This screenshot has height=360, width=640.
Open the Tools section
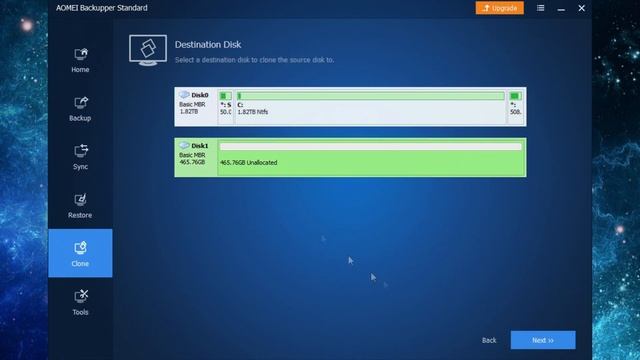80,302
